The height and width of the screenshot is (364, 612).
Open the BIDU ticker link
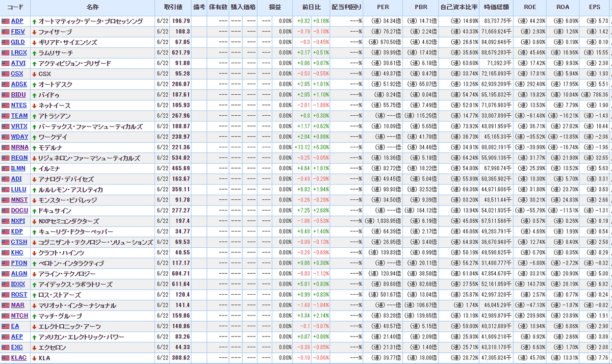[18, 95]
